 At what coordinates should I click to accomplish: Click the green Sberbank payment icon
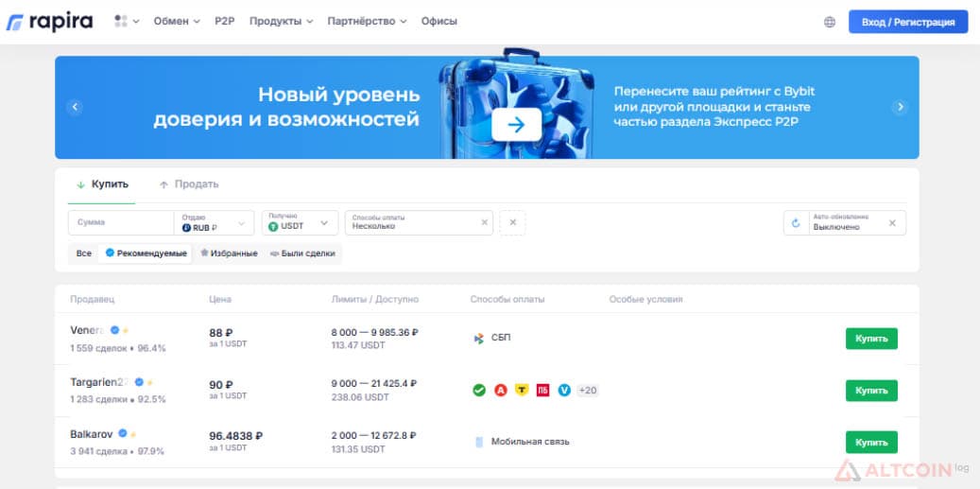[x=479, y=391]
